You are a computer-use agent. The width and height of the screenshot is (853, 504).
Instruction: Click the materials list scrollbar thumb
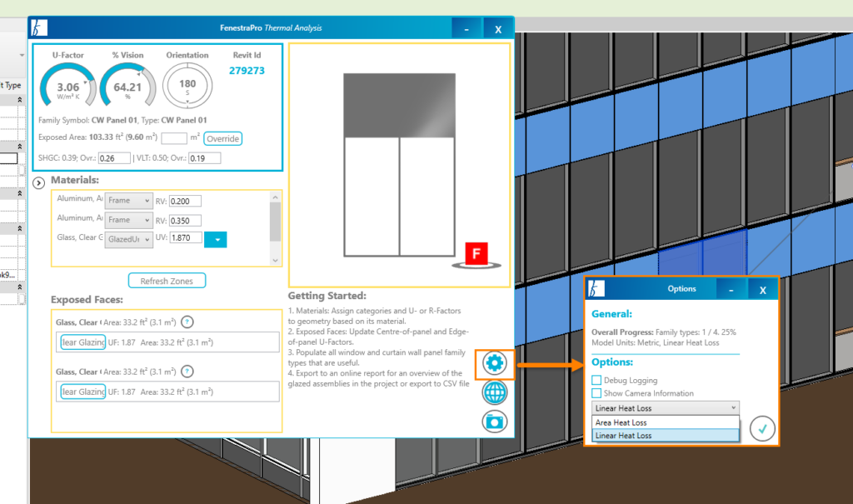click(275, 222)
